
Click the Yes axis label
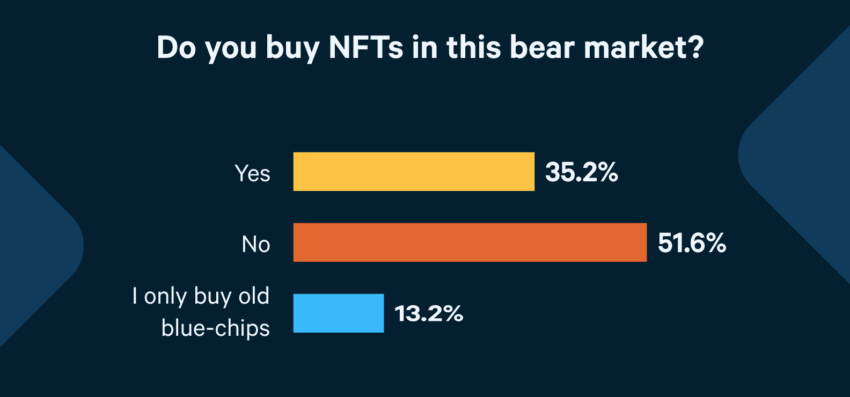(252, 174)
